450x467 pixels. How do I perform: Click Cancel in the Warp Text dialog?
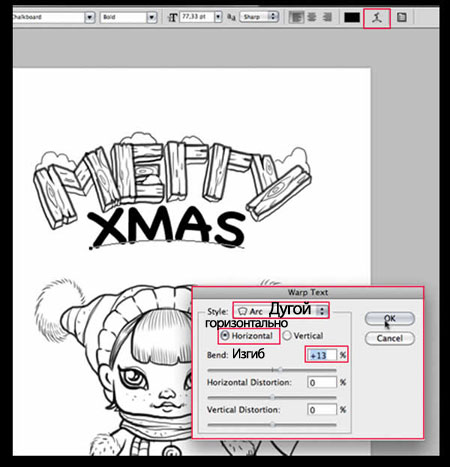pyautogui.click(x=390, y=338)
